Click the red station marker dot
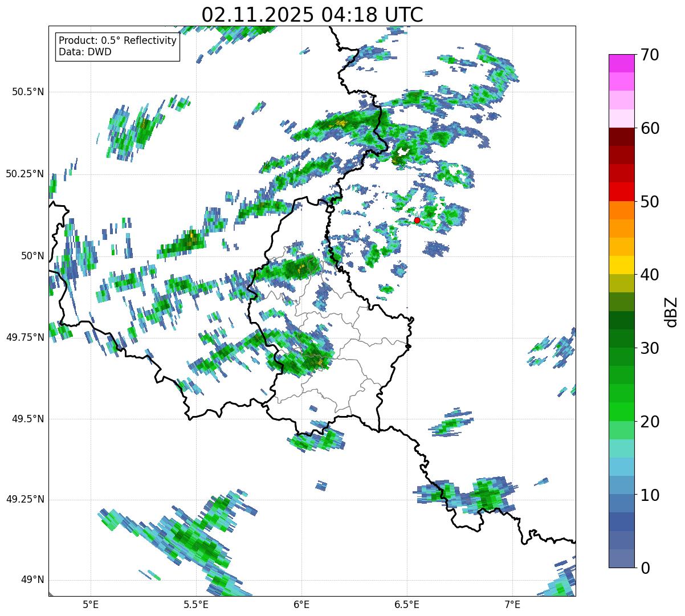Image resolution: width=685 pixels, height=616 pixels. pyautogui.click(x=417, y=220)
